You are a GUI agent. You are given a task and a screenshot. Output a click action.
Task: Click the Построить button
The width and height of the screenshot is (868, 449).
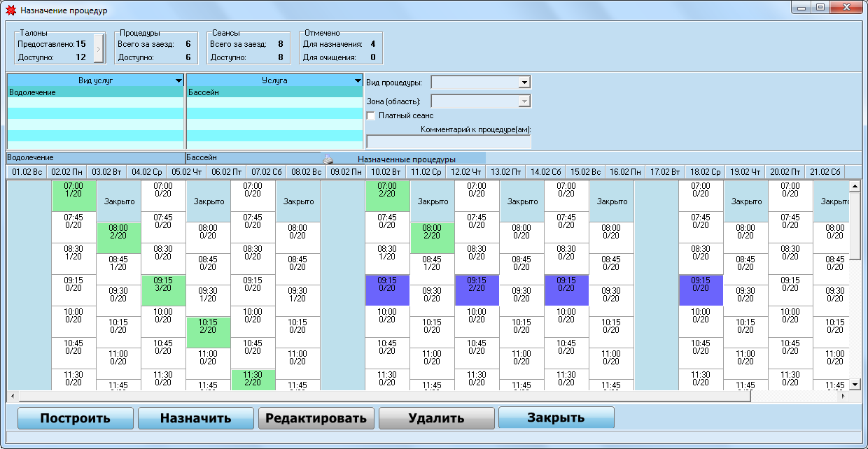[x=75, y=418]
